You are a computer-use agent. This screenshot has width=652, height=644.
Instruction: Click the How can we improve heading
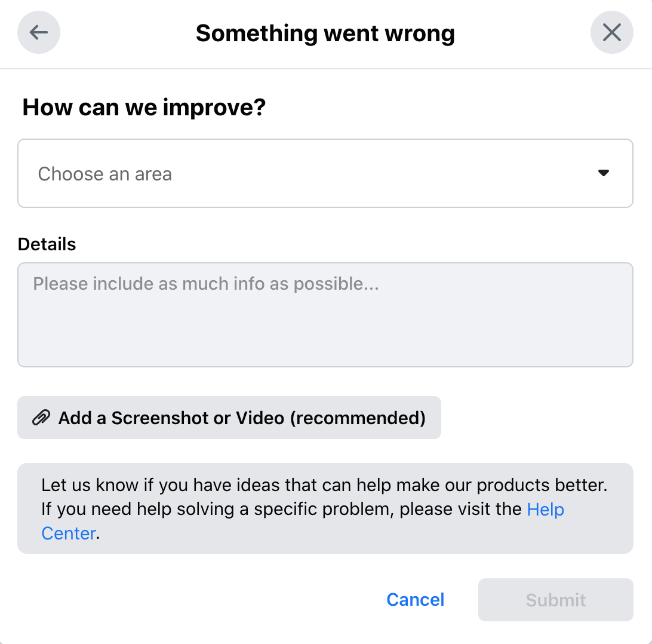coord(143,108)
